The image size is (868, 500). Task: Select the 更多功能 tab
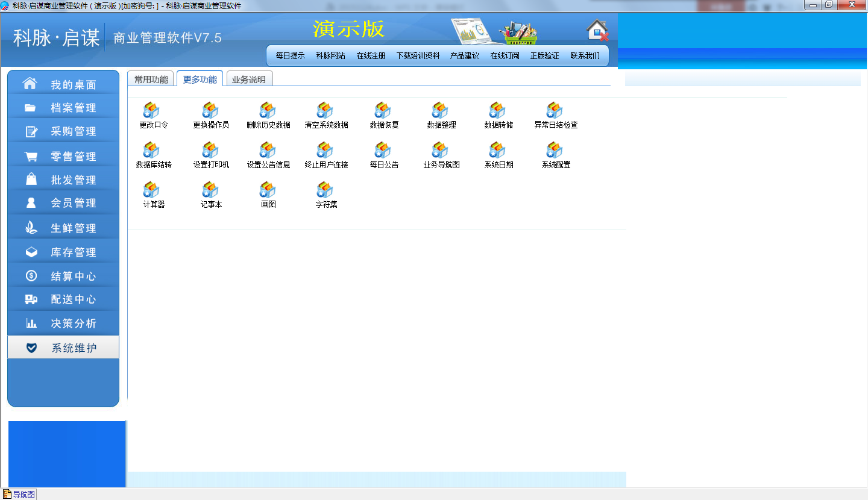[x=200, y=79]
